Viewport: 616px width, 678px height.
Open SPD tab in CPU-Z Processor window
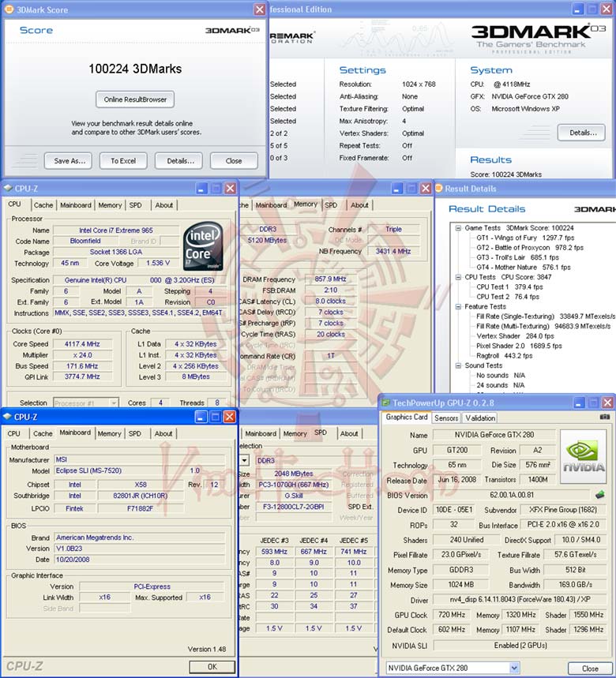tap(135, 205)
